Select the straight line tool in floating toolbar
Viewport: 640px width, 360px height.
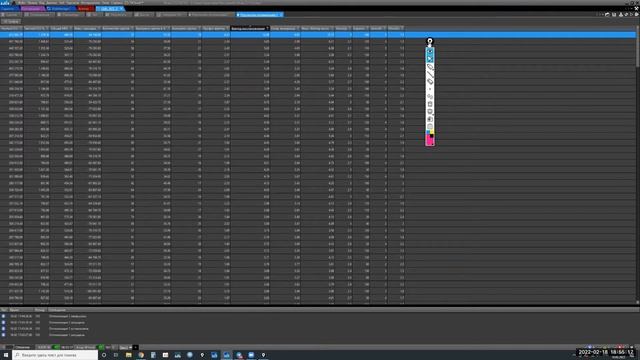click(430, 74)
